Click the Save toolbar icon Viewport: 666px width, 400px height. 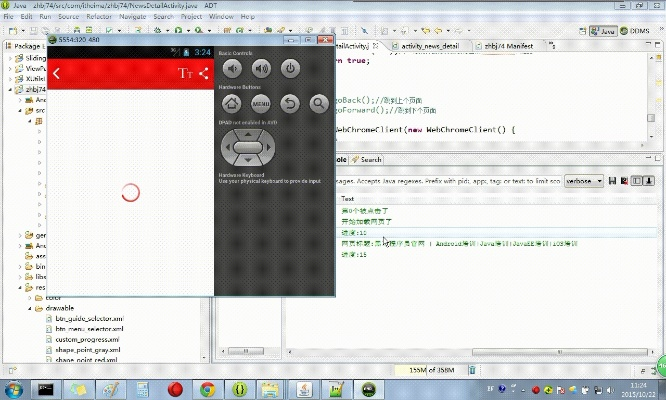tap(34, 31)
